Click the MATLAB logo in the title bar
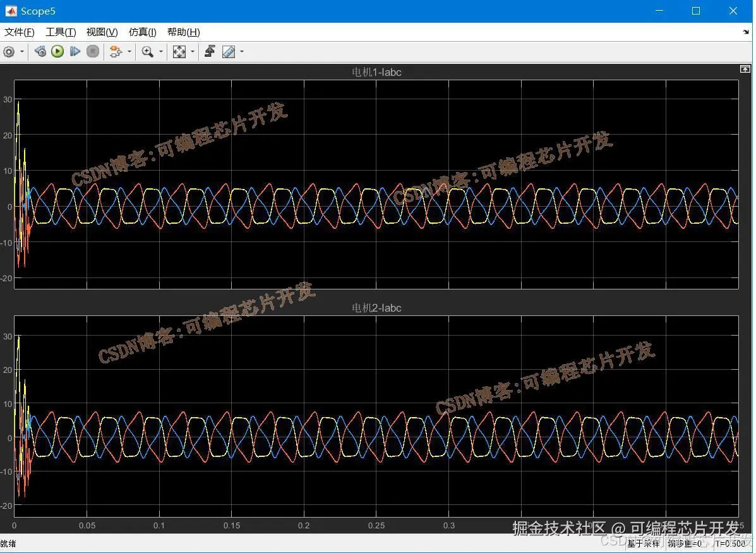Screen dimensions: 756x553 point(11,11)
